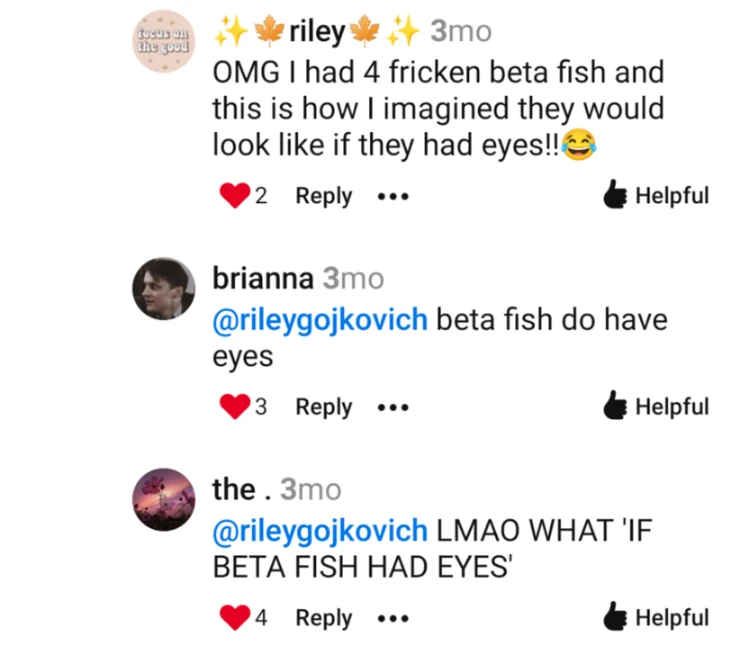Open three-dot menu on brianna's reply
The width and height of the screenshot is (755, 648).
(x=394, y=408)
